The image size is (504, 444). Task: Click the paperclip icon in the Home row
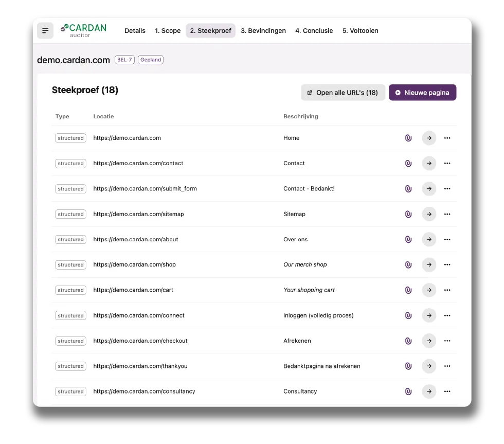408,138
